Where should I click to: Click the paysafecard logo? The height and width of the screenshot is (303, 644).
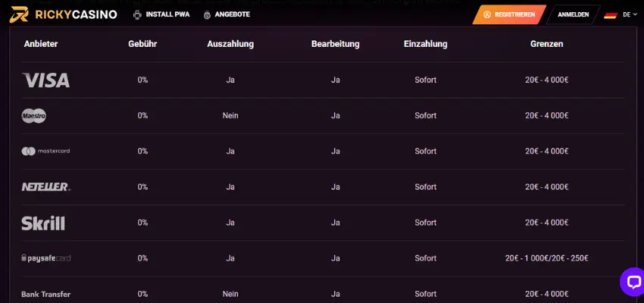[45, 258]
